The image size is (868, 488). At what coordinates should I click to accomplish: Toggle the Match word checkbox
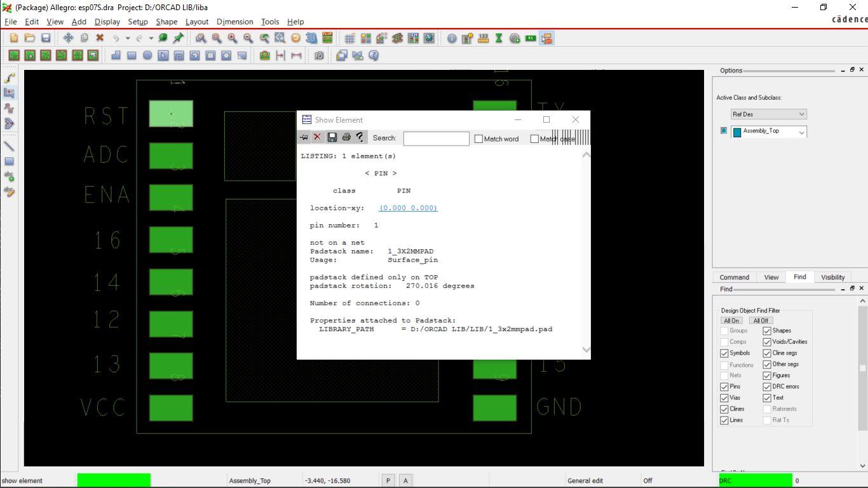pyautogui.click(x=478, y=139)
